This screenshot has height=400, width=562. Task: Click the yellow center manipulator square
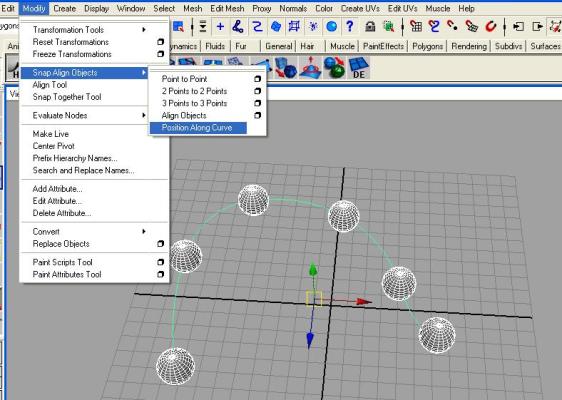[x=314, y=299]
